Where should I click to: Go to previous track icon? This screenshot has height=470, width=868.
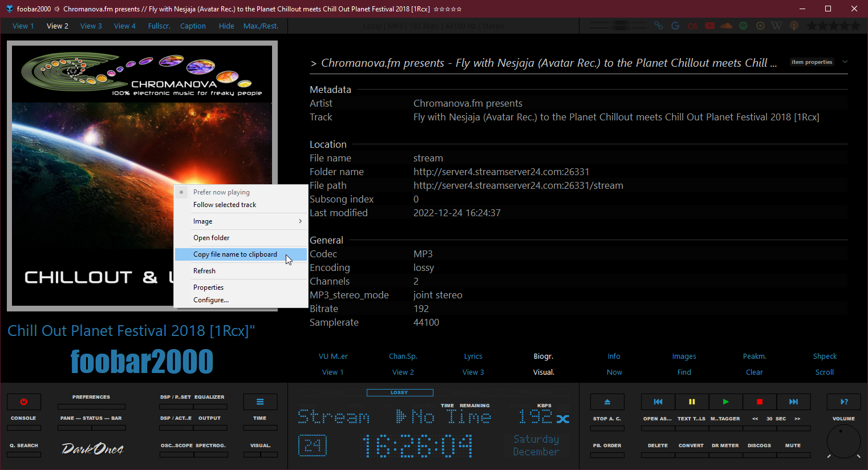click(x=658, y=402)
